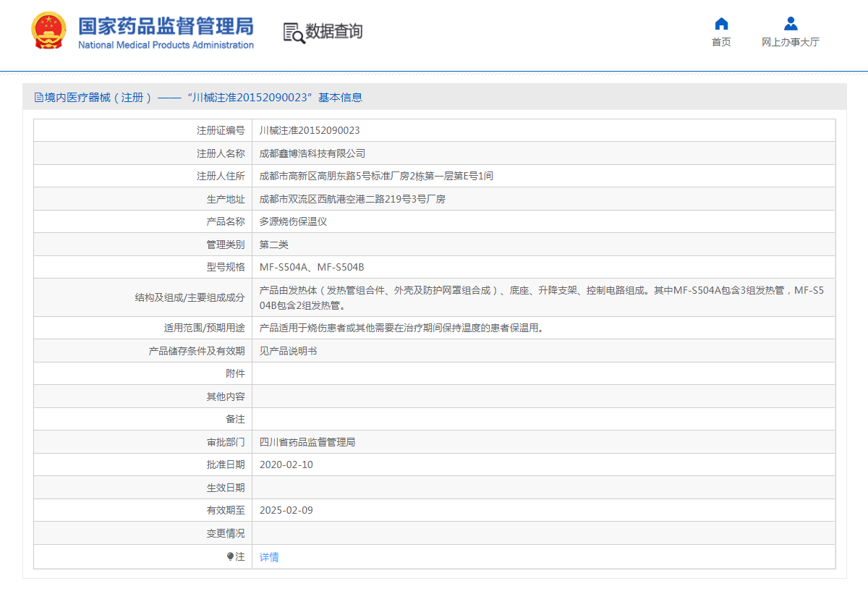Click the 数据查询 heading text
Screen dimensions: 868x594
333,32
